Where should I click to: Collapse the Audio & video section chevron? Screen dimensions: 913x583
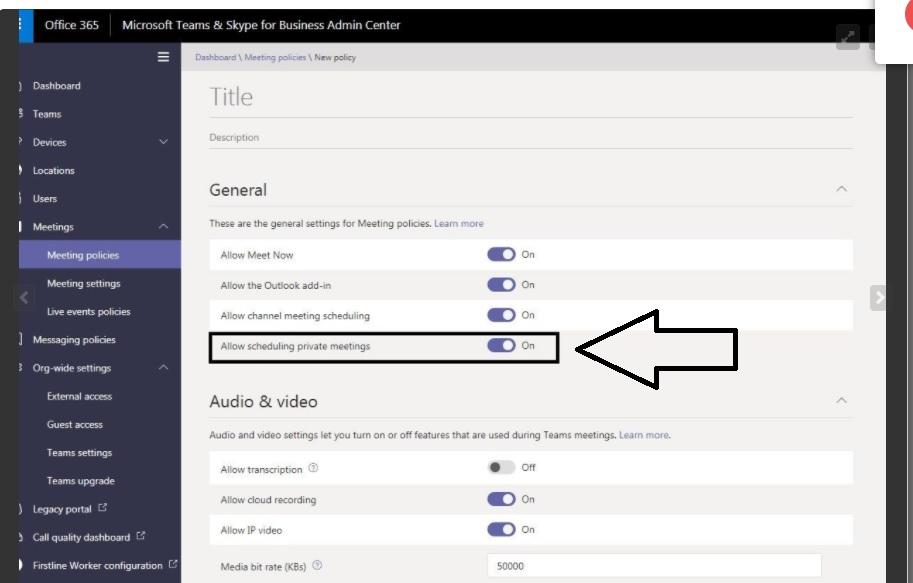841,401
